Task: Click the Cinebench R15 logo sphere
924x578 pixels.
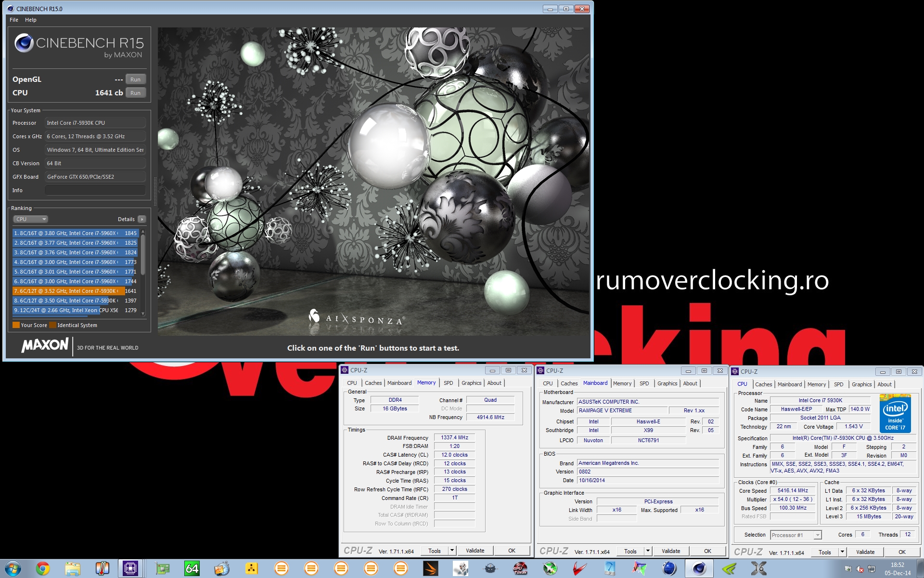Action: [x=24, y=43]
